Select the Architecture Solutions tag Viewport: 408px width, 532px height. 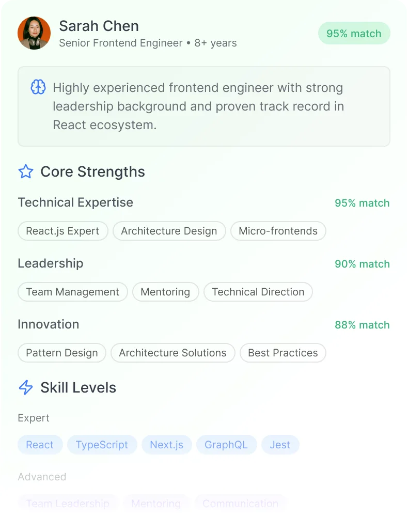click(x=172, y=353)
